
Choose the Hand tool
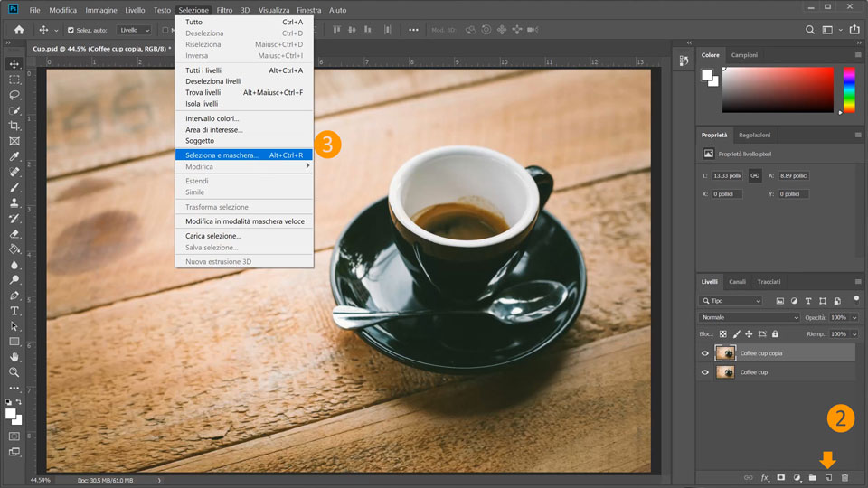point(14,357)
